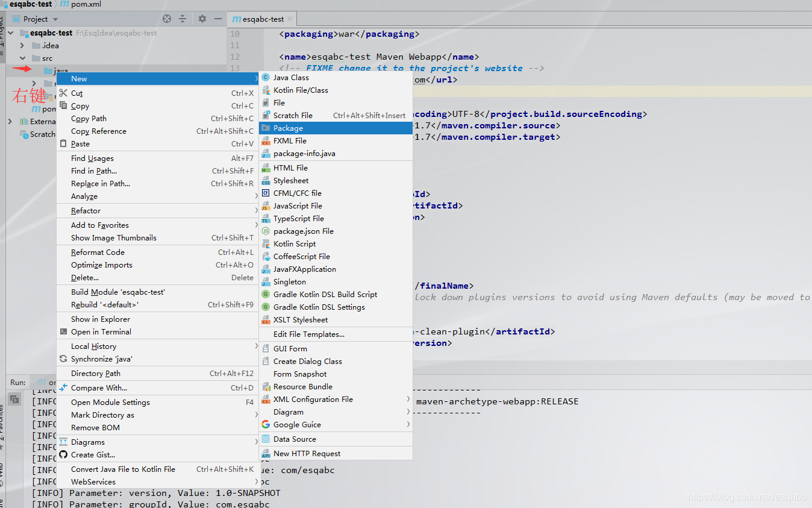Click the Data Source database icon

point(266,439)
